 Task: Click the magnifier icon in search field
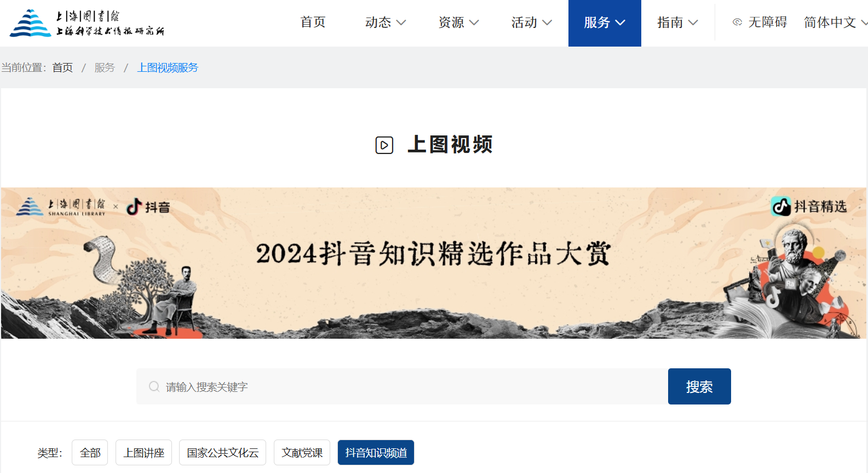click(154, 386)
